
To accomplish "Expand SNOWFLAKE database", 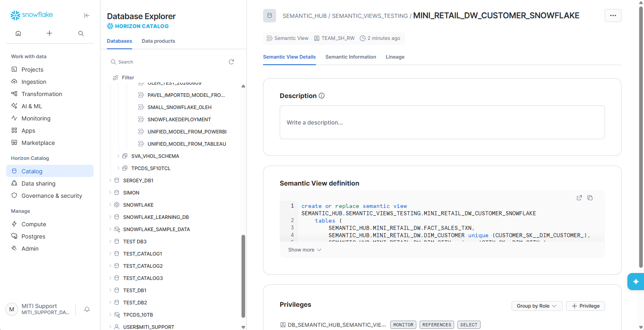I will pyautogui.click(x=110, y=205).
